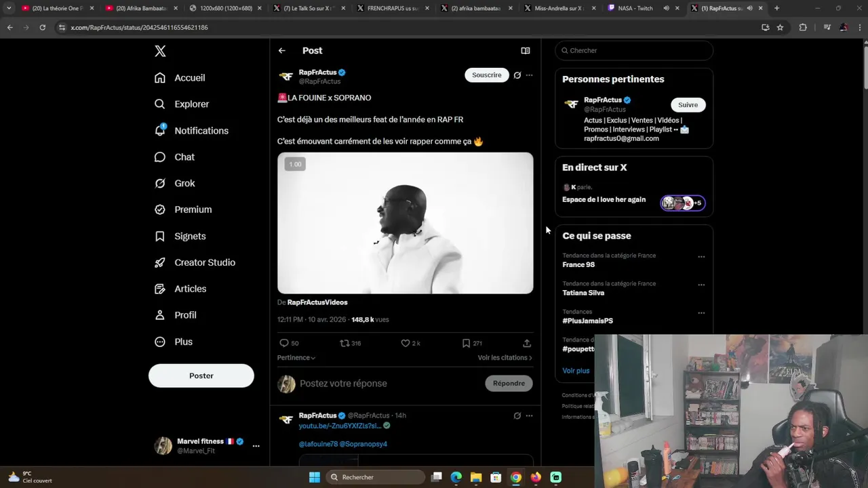Click the address bar URL

click(139, 27)
